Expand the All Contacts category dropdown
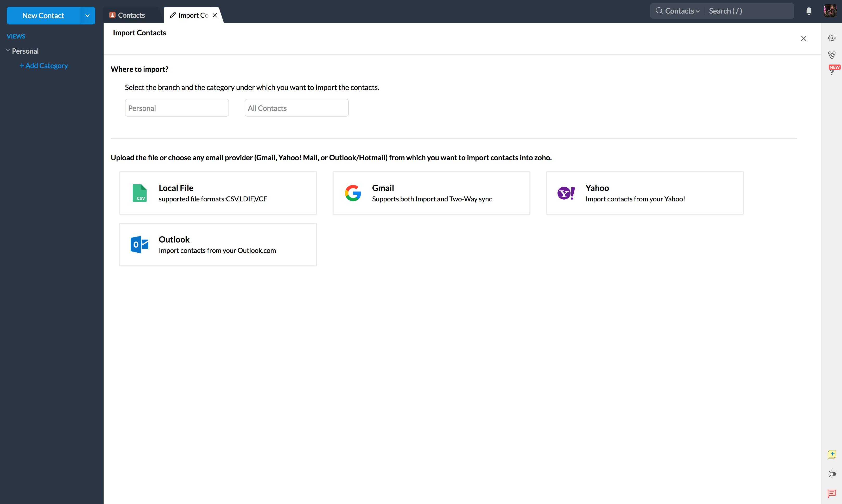The image size is (842, 504). pyautogui.click(x=296, y=108)
